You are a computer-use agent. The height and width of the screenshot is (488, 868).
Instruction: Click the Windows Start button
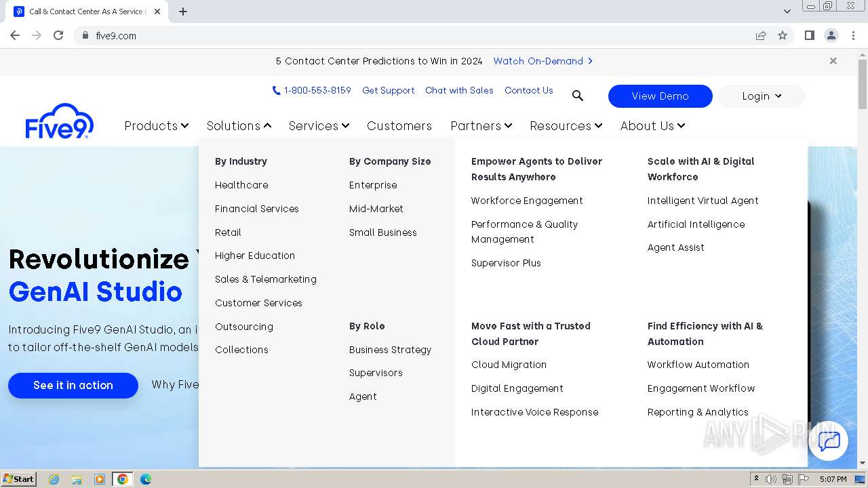pos(18,479)
